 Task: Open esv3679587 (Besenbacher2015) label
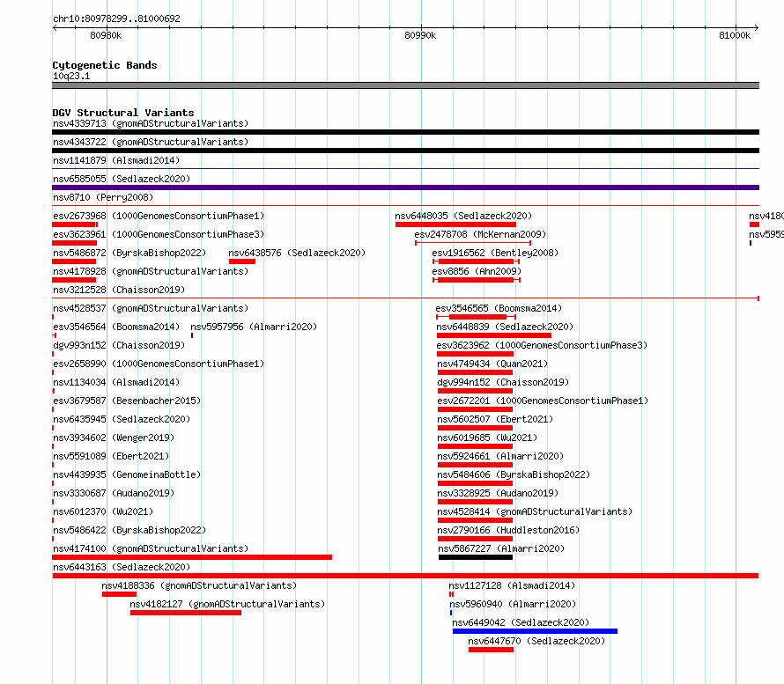click(127, 401)
